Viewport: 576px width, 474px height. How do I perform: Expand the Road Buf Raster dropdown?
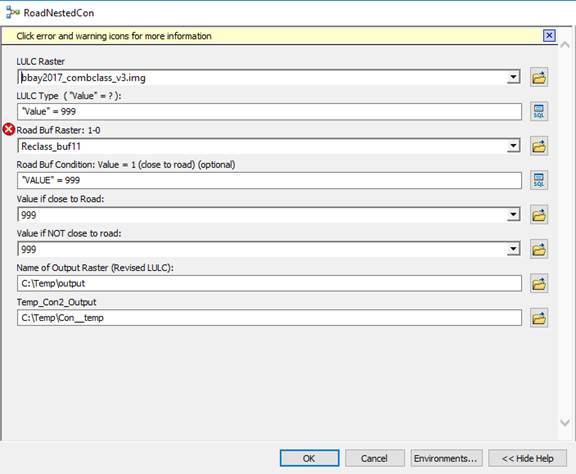513,146
